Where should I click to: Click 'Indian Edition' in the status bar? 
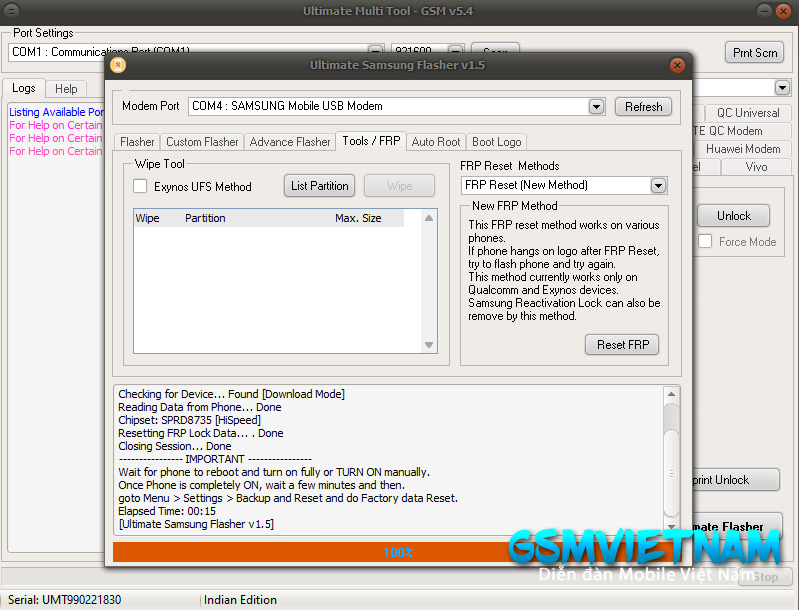pyautogui.click(x=240, y=600)
